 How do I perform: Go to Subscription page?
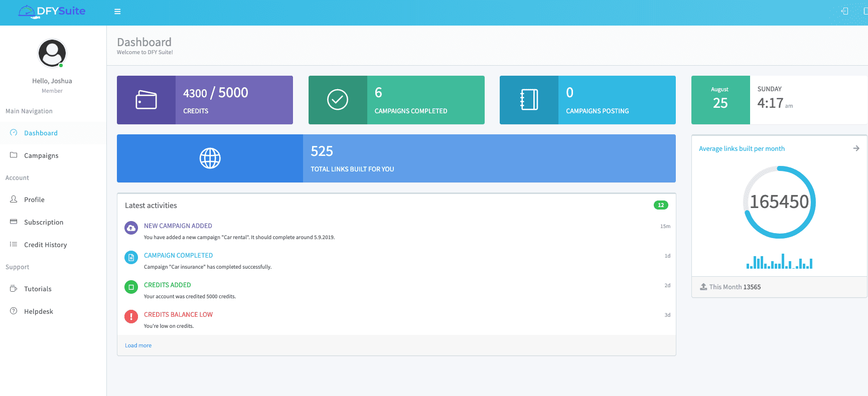53,222
